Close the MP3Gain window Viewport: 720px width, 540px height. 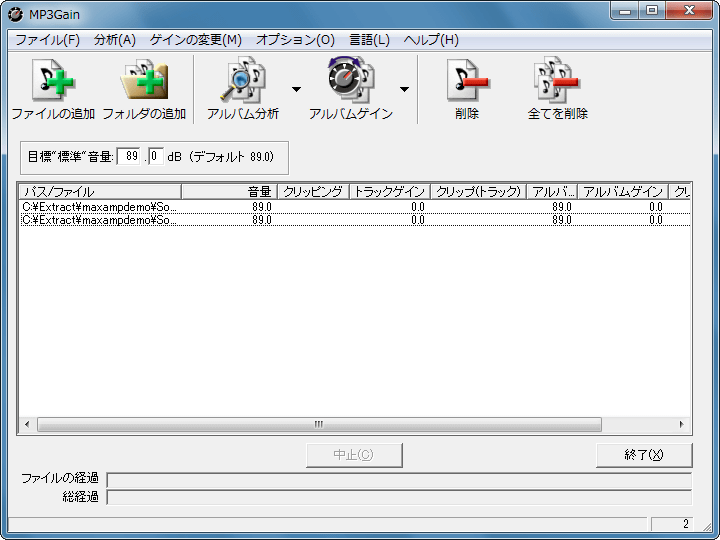pos(689,11)
